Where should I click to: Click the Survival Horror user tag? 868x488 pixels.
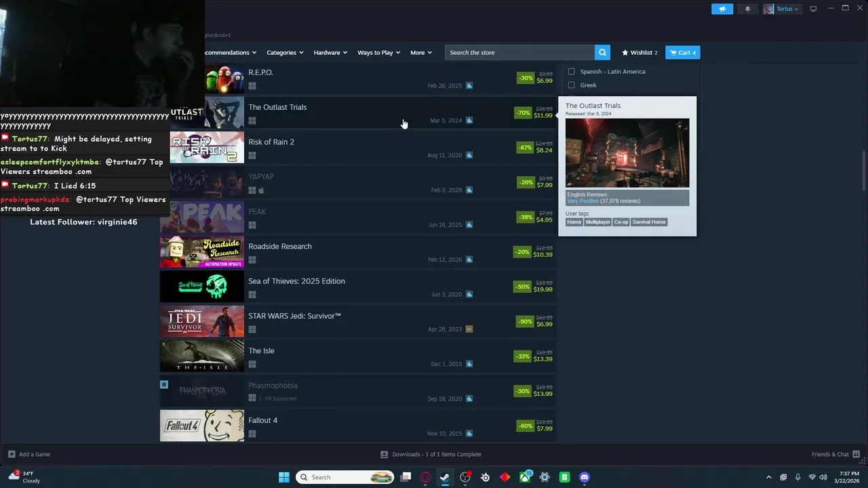pyautogui.click(x=650, y=222)
